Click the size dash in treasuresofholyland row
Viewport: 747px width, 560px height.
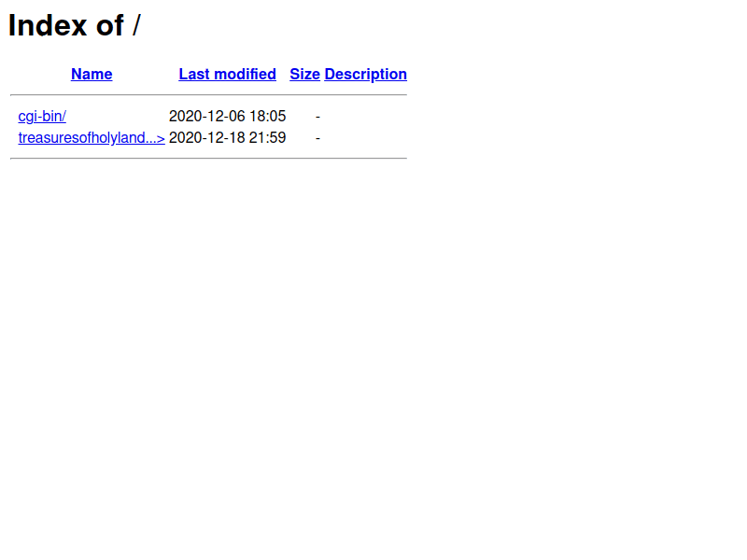317,138
